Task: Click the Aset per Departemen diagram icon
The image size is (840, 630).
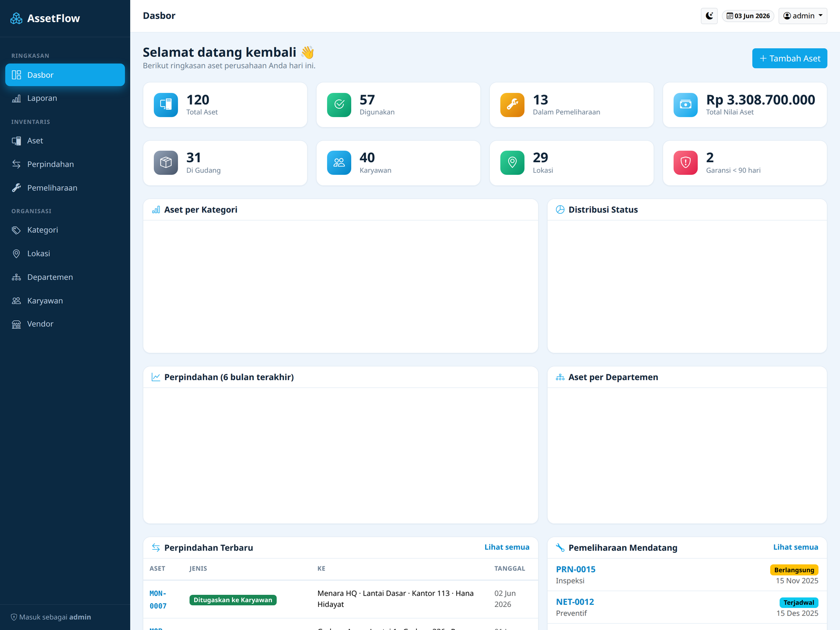Action: (x=560, y=377)
